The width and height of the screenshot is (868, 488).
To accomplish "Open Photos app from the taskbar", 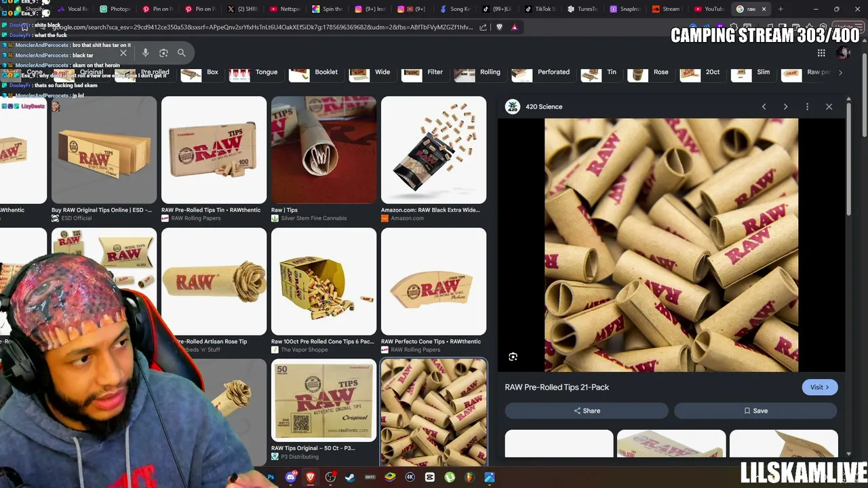I will (489, 477).
